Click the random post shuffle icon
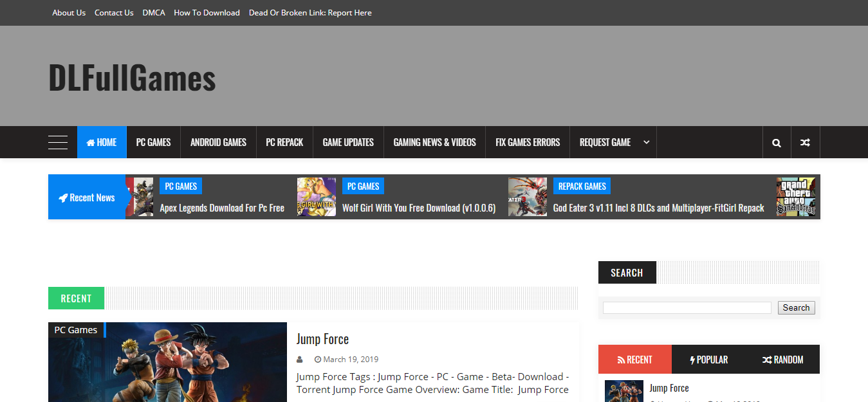The image size is (868, 402). 805,142
